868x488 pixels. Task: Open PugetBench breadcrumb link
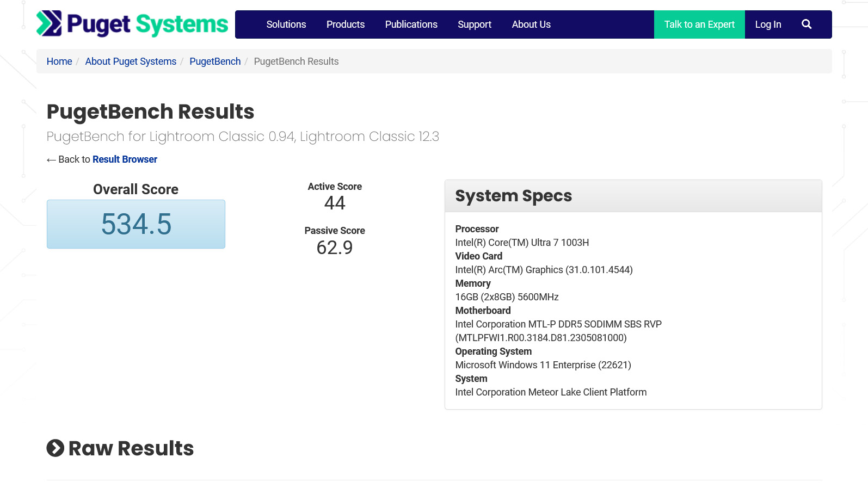pos(215,61)
